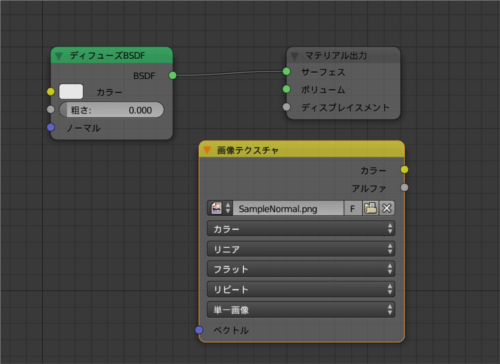Unlink image with the X button
Viewport: 500px width, 364px height.
point(387,208)
